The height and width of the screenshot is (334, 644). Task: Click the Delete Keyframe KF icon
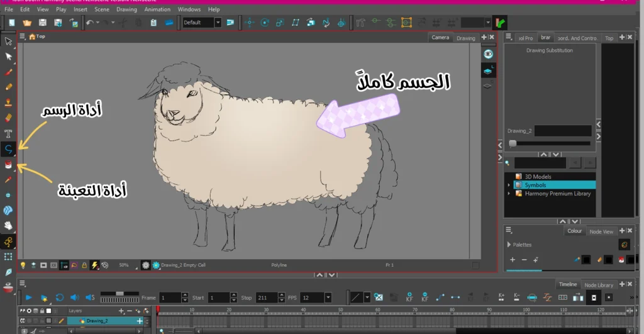point(425,297)
